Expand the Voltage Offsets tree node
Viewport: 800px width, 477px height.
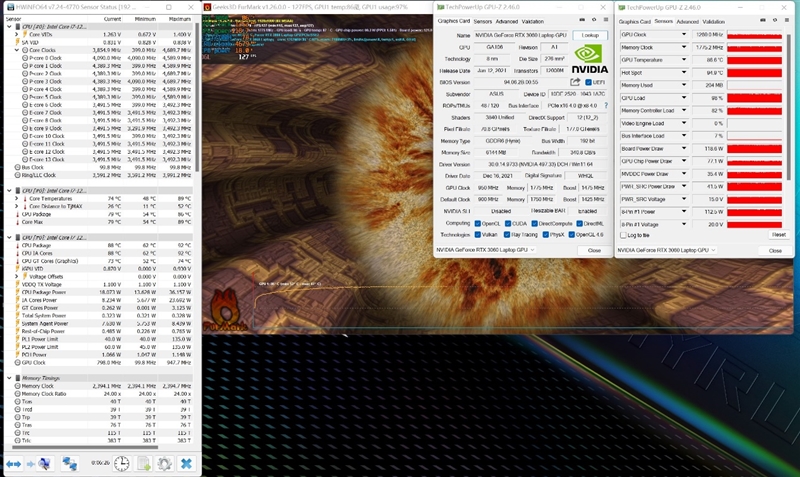pyautogui.click(x=16, y=277)
